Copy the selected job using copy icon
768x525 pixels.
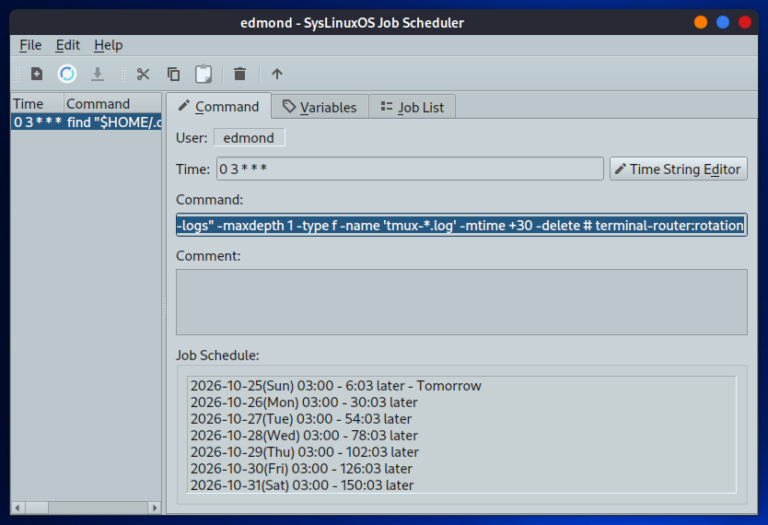point(173,74)
